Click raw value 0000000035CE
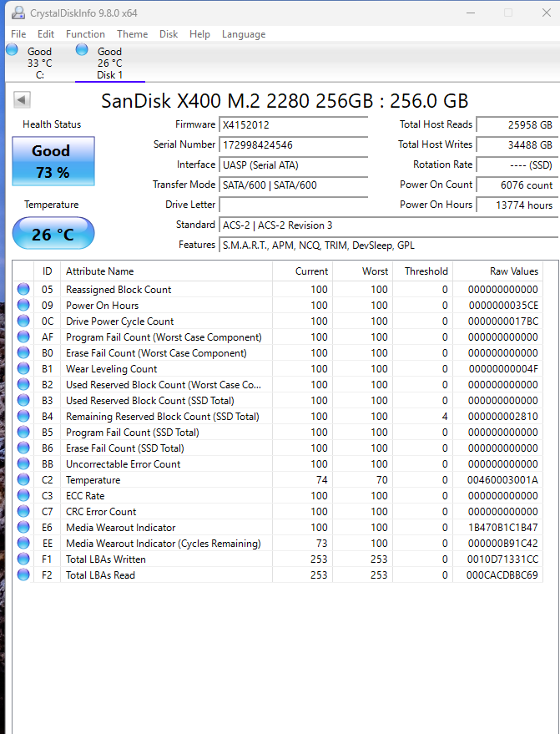The height and width of the screenshot is (734, 560). (x=503, y=306)
